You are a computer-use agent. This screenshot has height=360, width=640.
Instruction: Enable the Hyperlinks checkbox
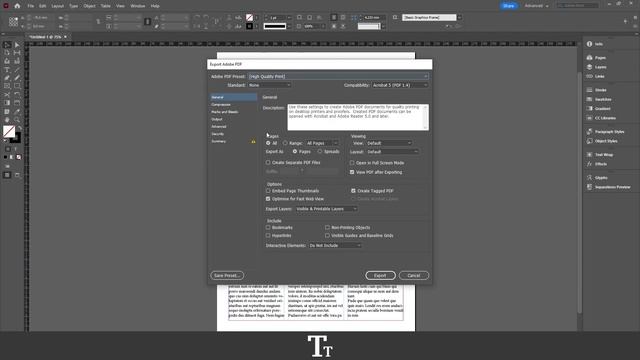tap(268, 236)
